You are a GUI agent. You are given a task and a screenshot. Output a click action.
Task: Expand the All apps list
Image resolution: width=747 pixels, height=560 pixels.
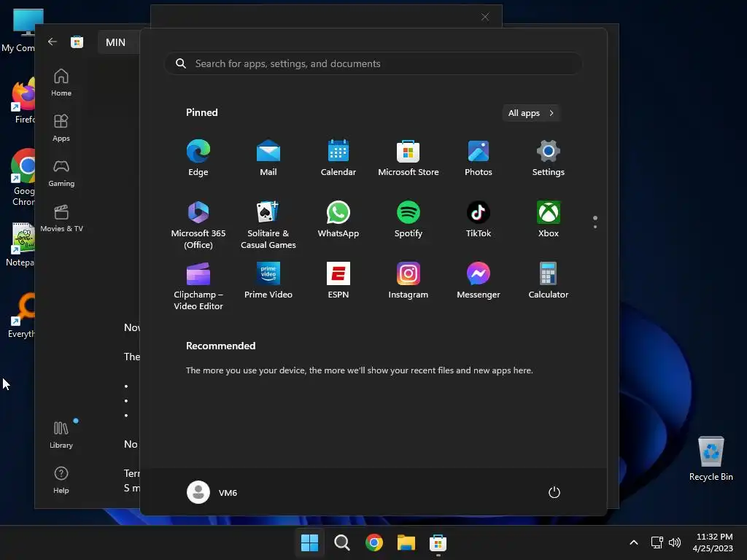(531, 113)
